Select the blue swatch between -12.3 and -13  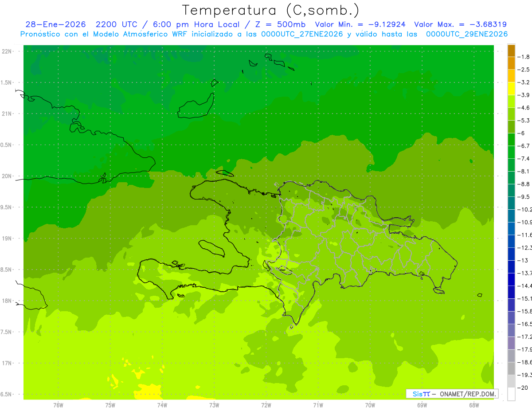tap(511, 254)
